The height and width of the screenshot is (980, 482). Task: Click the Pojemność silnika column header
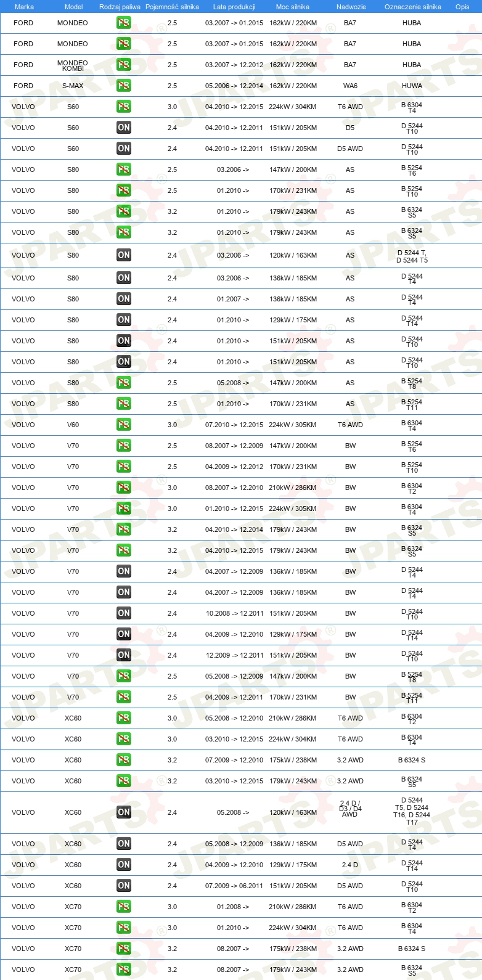(x=172, y=7)
